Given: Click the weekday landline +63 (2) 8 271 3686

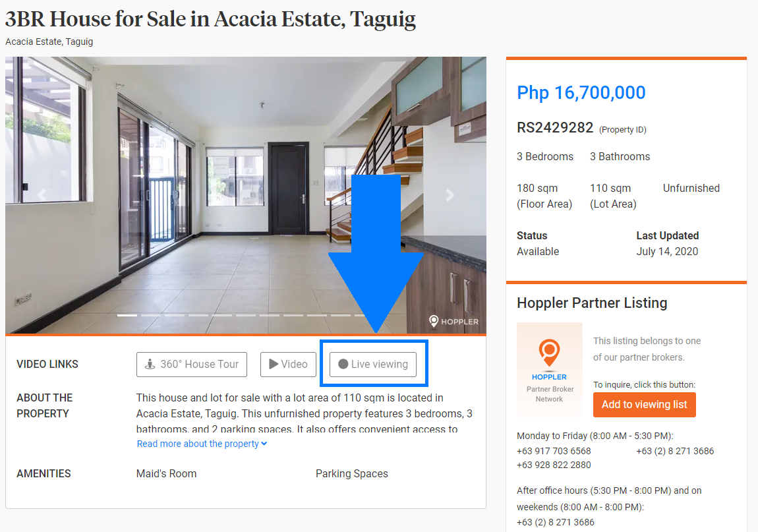Looking at the screenshot, I should pyautogui.click(x=675, y=451).
